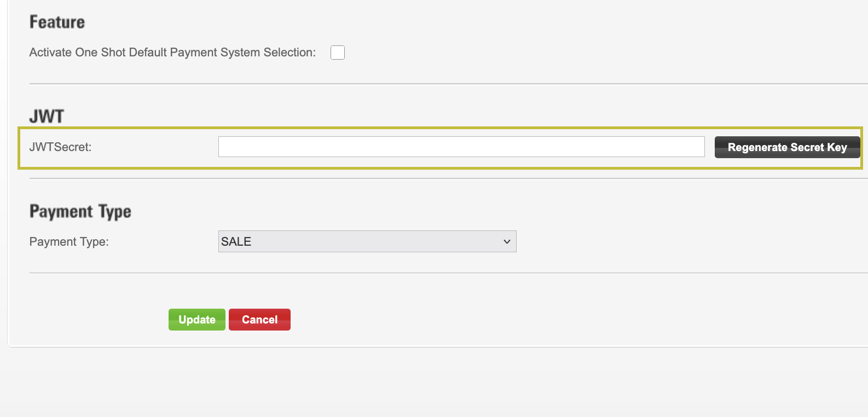Click the "JWTSecret:" field label
The height and width of the screenshot is (417, 868).
[60, 147]
